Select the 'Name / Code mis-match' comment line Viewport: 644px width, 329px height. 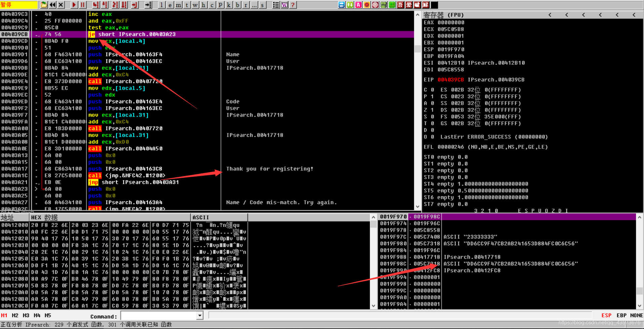click(281, 202)
